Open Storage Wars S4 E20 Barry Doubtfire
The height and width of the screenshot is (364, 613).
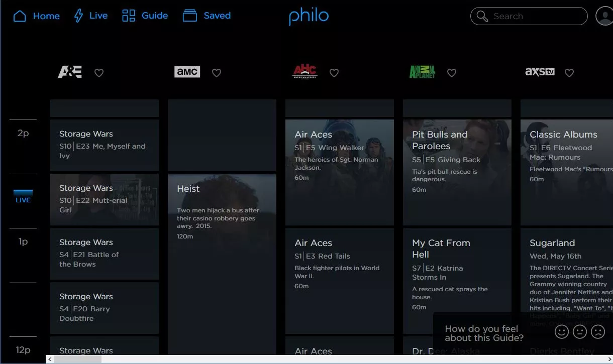pos(105,308)
